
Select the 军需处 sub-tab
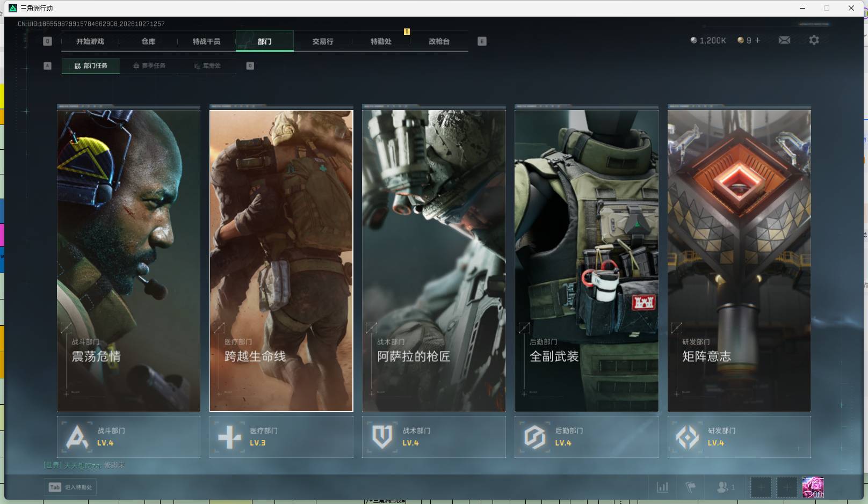click(207, 65)
